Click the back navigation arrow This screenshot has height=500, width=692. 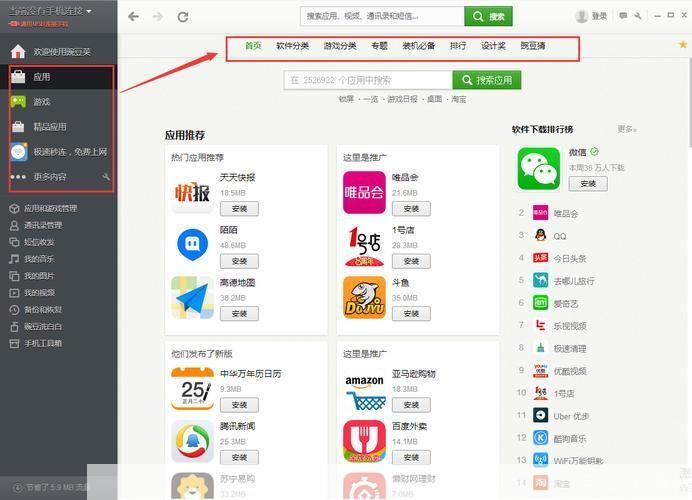[133, 17]
